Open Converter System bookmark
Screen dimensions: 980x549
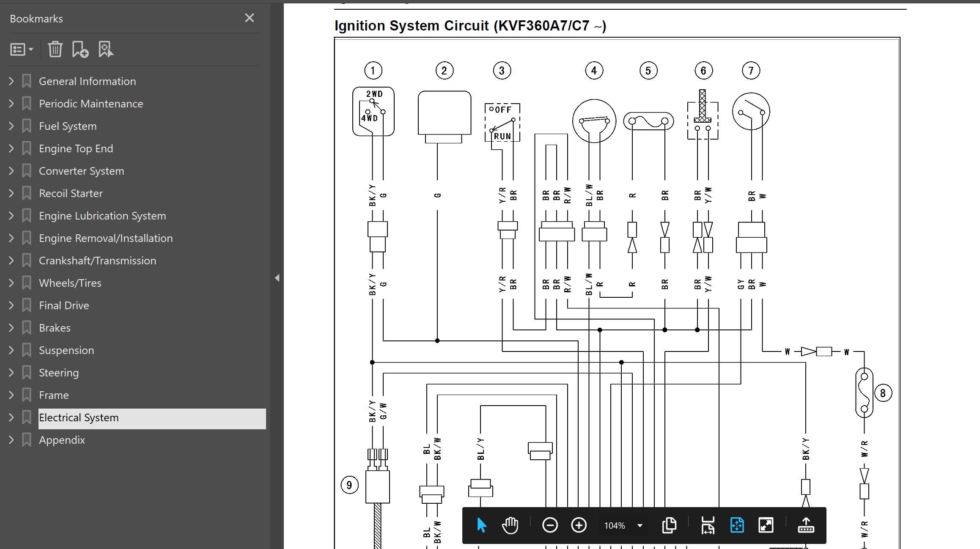tap(81, 171)
